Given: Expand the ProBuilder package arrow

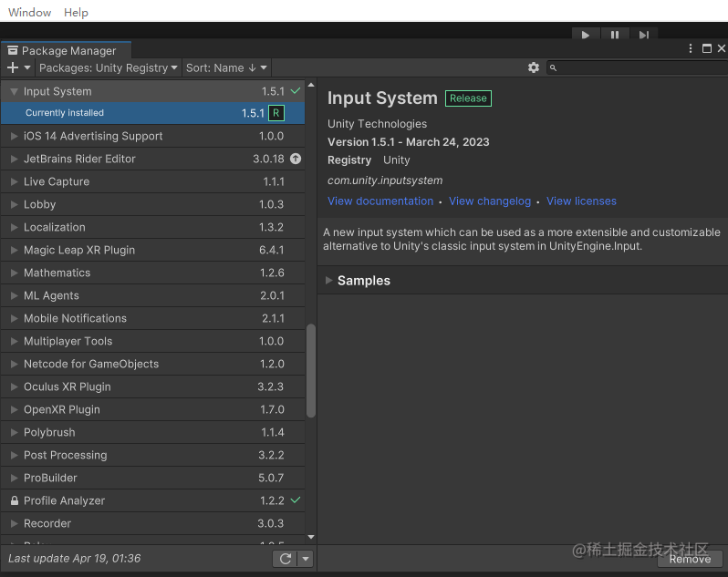Looking at the screenshot, I should [x=14, y=478].
